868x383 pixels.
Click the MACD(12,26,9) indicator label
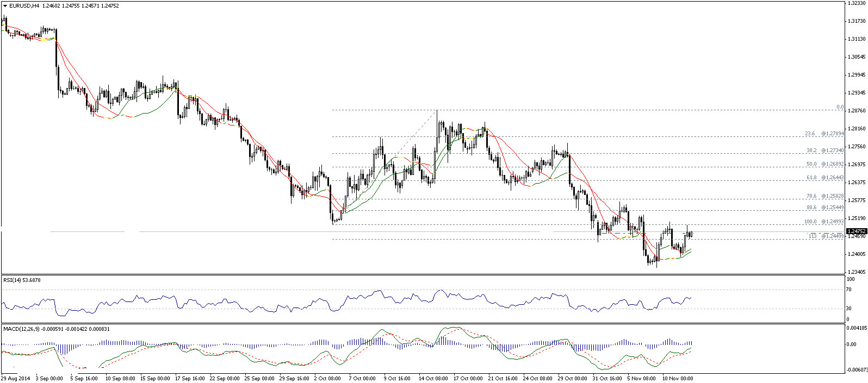(x=57, y=329)
